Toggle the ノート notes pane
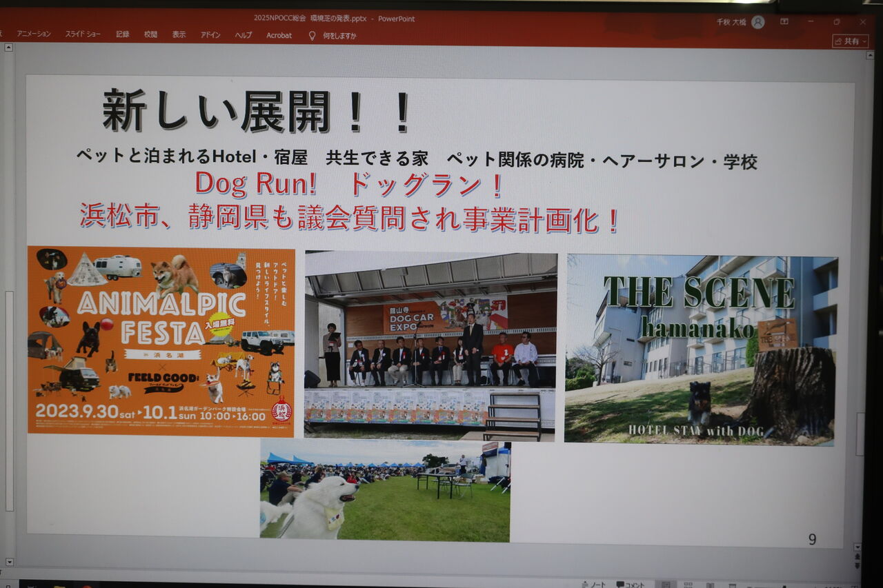This screenshot has height=588, width=883. tap(593, 585)
